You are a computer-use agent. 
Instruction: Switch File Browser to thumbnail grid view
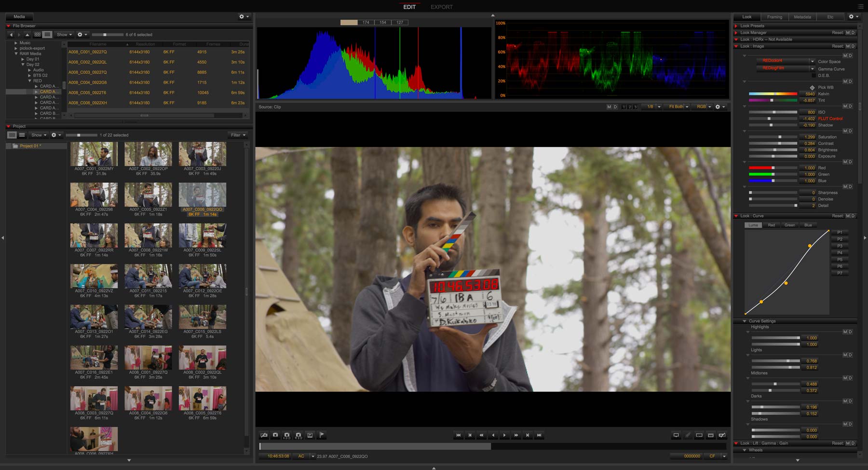coord(37,35)
